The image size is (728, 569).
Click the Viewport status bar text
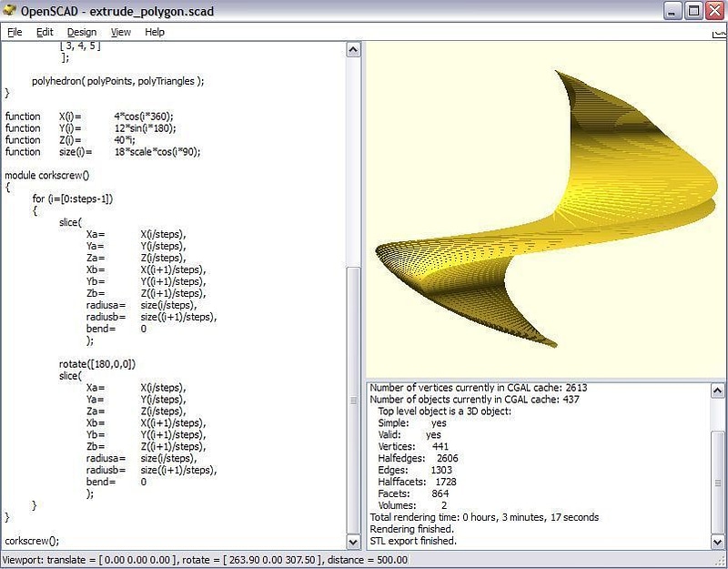(206, 560)
